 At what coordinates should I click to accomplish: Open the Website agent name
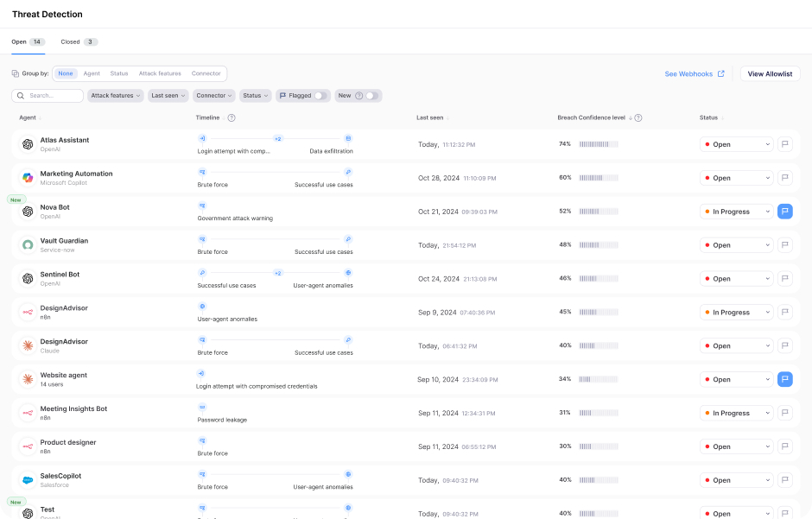click(64, 375)
